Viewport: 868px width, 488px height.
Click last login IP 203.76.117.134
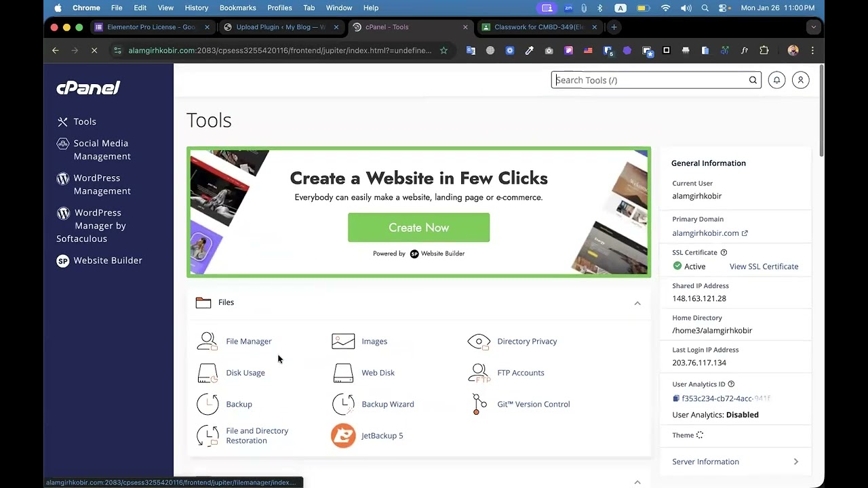coord(699,363)
